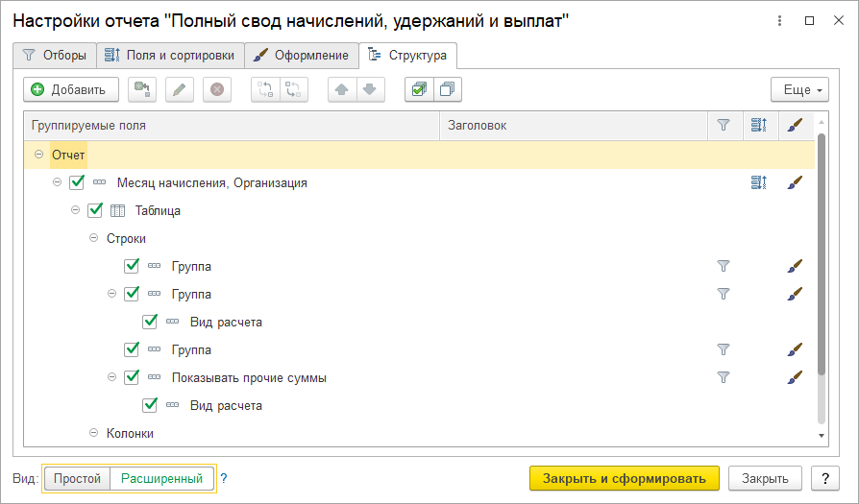Image resolution: width=859 pixels, height=504 pixels.
Task: Click brush icon on Месяц начисления row
Action: pos(794,182)
